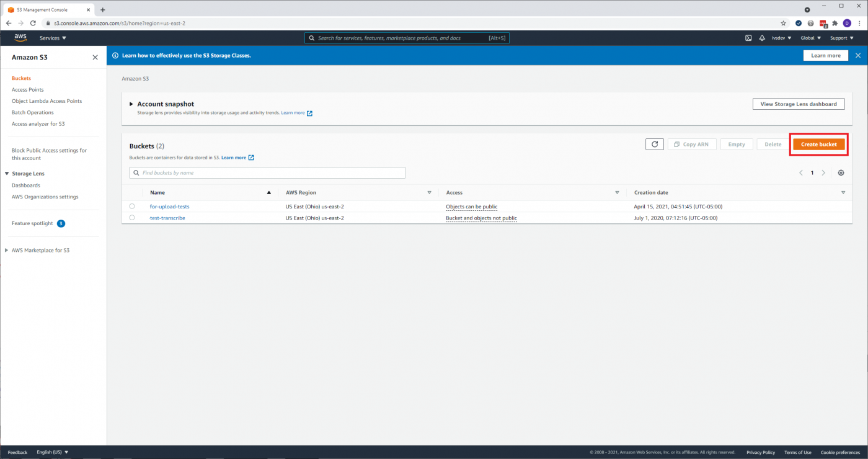Open Block Public Access settings for this account

click(50, 154)
